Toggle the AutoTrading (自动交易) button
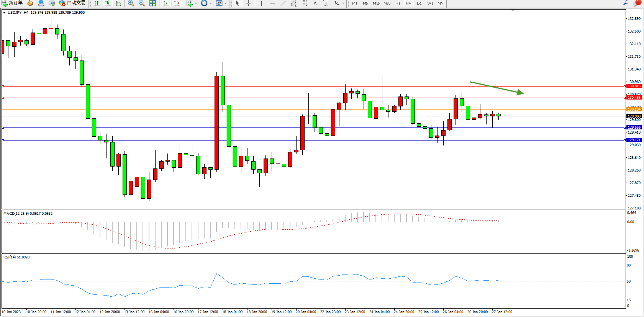Image resolution: width=644 pixels, height=317 pixels. pyautogui.click(x=72, y=3)
